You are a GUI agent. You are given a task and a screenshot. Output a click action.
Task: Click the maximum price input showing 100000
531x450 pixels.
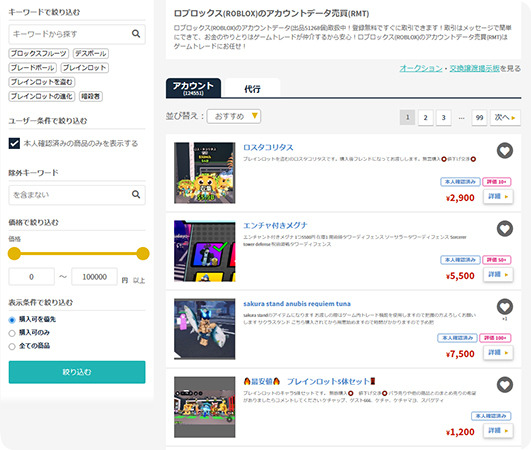point(94,277)
